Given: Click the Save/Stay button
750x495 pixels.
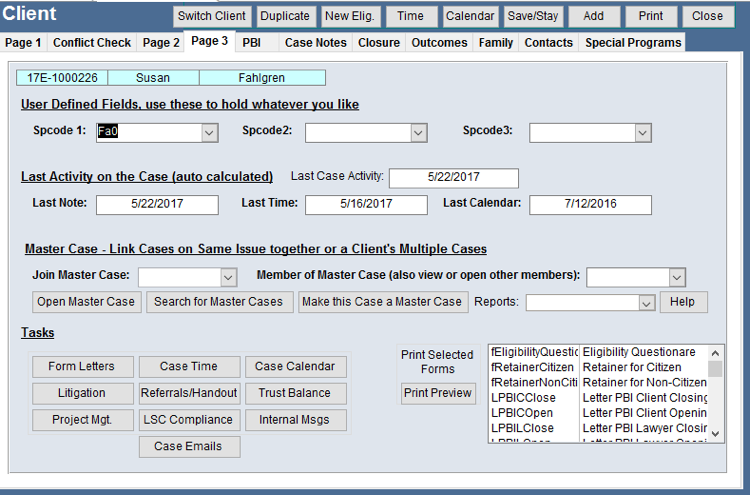Looking at the screenshot, I should click(533, 16).
